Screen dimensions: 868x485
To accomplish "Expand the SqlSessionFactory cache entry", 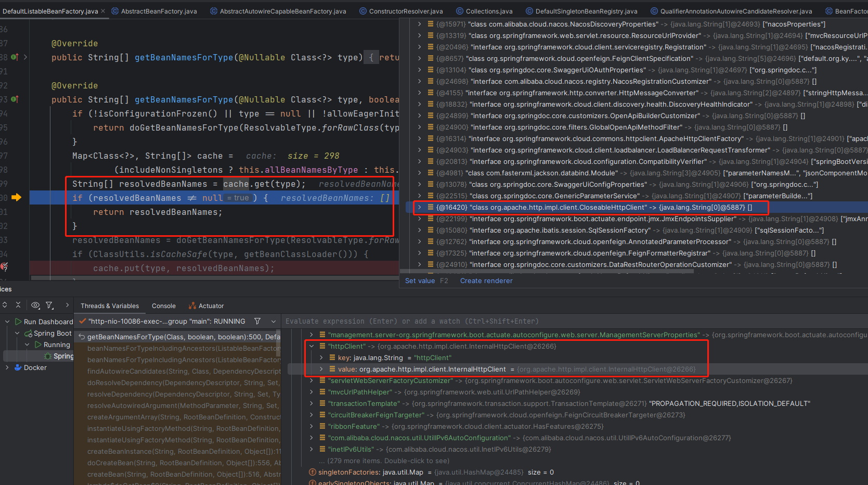I will click(x=419, y=230).
